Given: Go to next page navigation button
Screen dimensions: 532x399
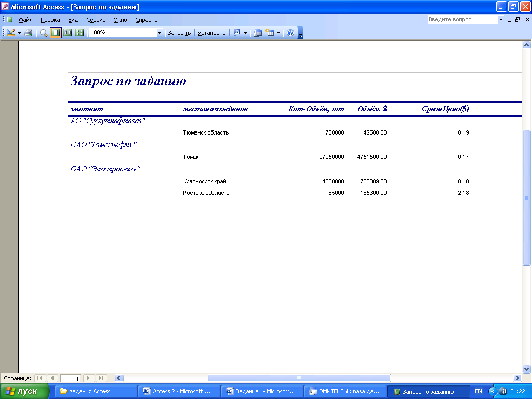Looking at the screenshot, I should tap(88, 378).
